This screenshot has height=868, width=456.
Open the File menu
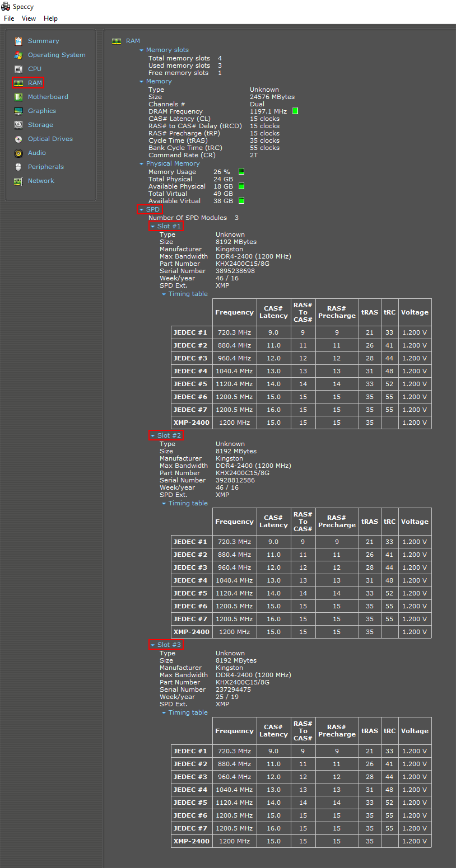[x=9, y=18]
